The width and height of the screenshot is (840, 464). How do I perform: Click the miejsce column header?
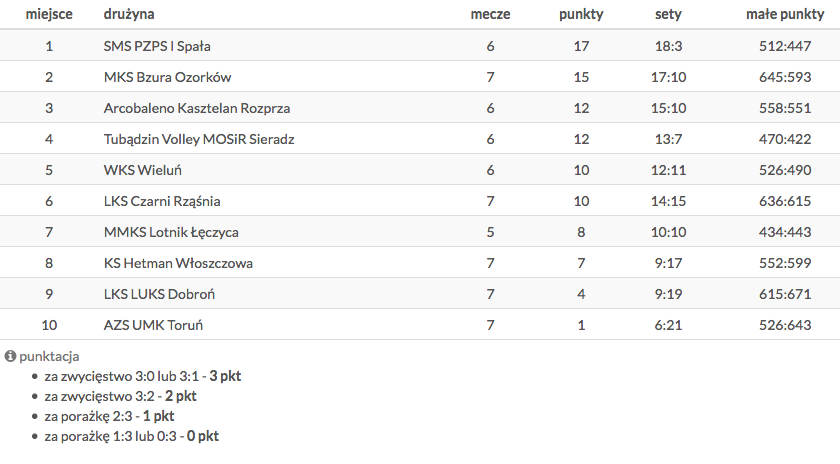pyautogui.click(x=48, y=15)
